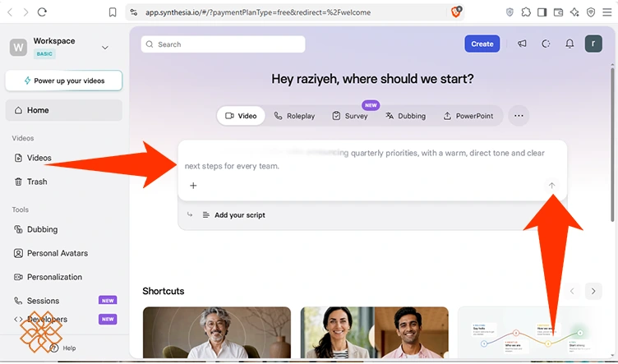
Task: Open the VPN shield icon in the toolbar
Action: pos(590,12)
